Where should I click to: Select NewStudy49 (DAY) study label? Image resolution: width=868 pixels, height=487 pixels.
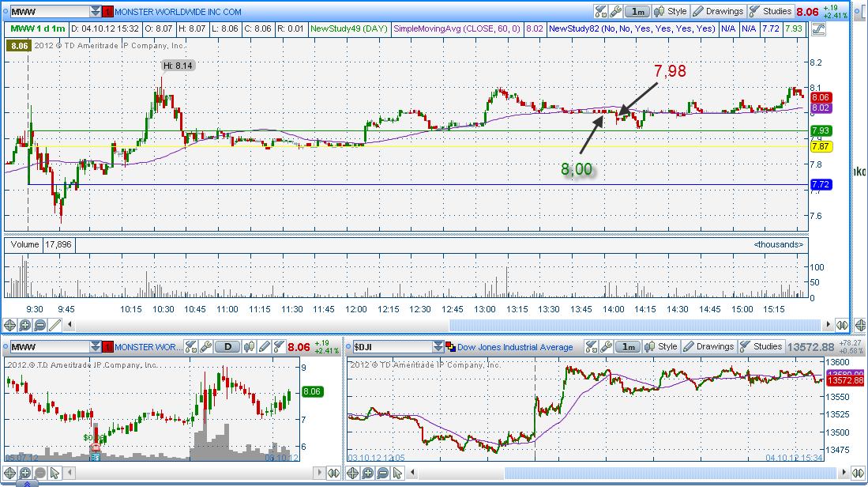click(x=349, y=28)
